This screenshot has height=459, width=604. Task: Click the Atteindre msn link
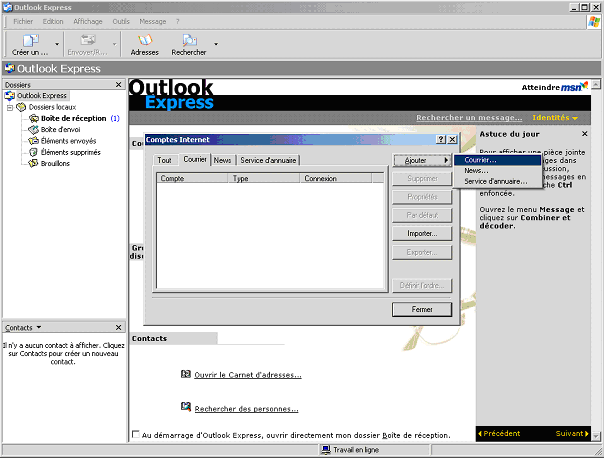[x=555, y=87]
